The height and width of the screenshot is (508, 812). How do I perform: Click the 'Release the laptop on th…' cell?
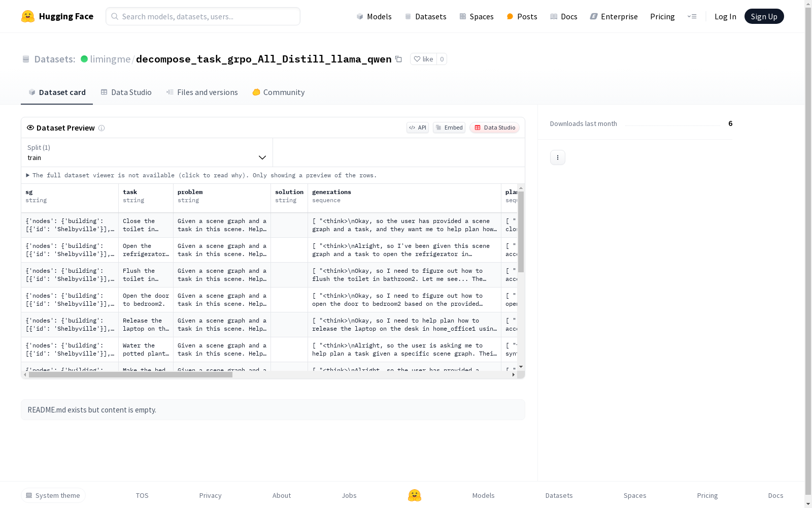(146, 325)
